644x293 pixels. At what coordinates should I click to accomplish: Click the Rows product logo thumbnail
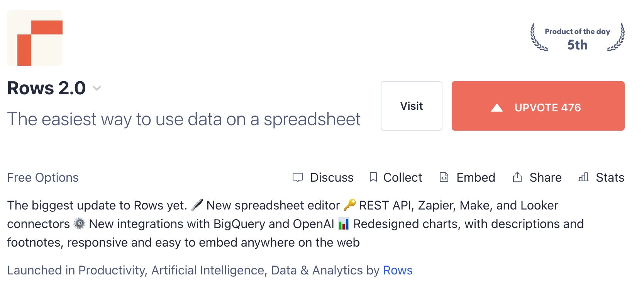(35, 38)
